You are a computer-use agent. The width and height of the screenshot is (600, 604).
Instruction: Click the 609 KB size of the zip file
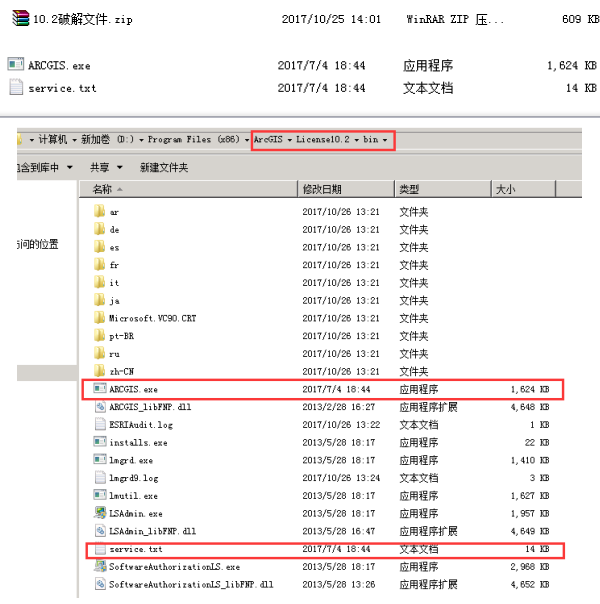[x=580, y=19]
